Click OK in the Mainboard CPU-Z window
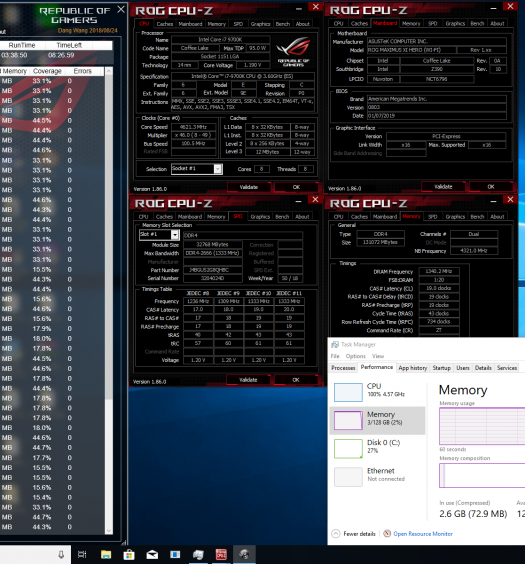Image resolution: width=525 pixels, height=564 pixels. (x=491, y=187)
